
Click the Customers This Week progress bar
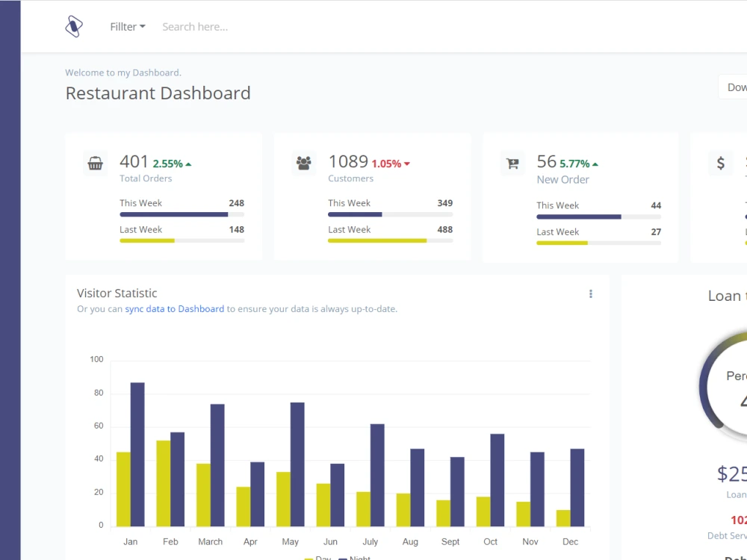tap(390, 215)
